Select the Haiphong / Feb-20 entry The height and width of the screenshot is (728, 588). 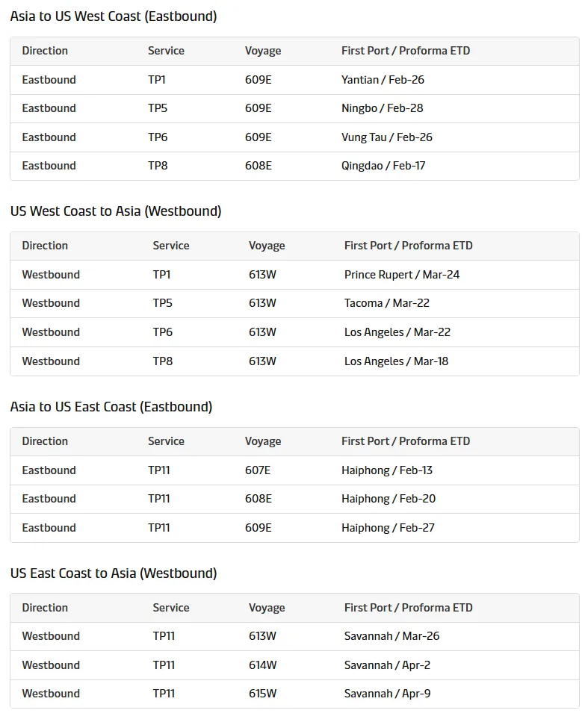(x=389, y=499)
